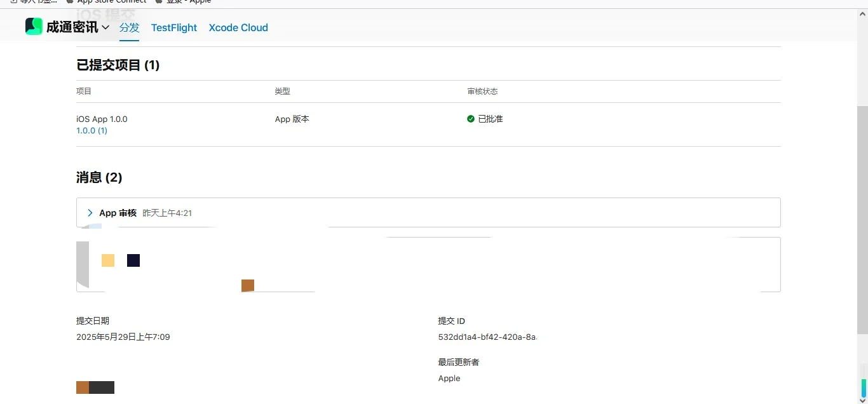
Task: Click the 最后更新者 label
Action: (459, 362)
